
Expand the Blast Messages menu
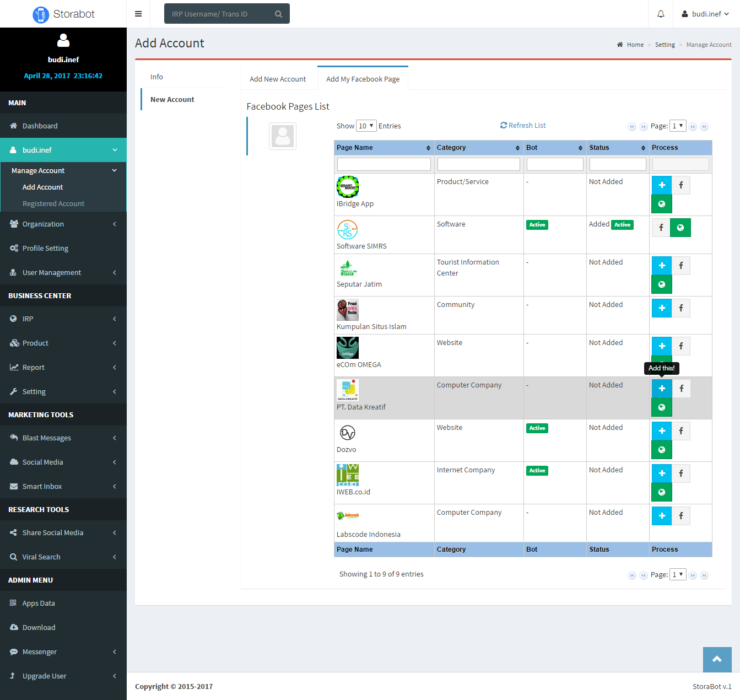click(x=63, y=438)
